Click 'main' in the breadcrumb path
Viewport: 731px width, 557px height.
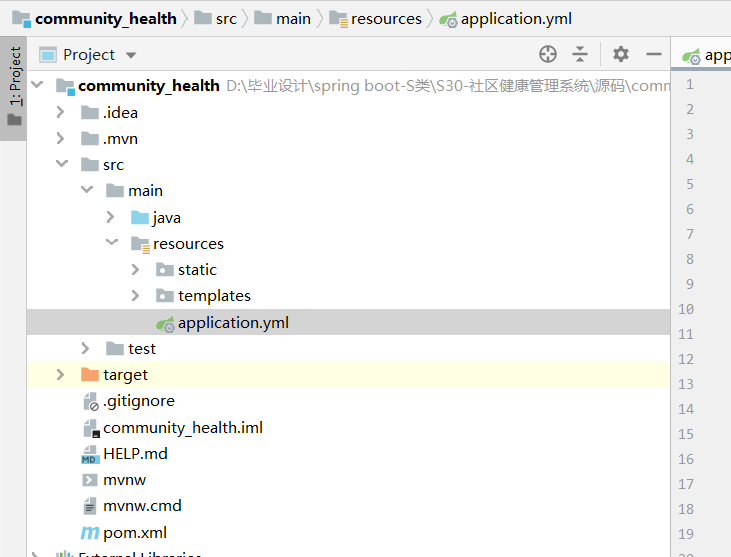click(x=292, y=18)
